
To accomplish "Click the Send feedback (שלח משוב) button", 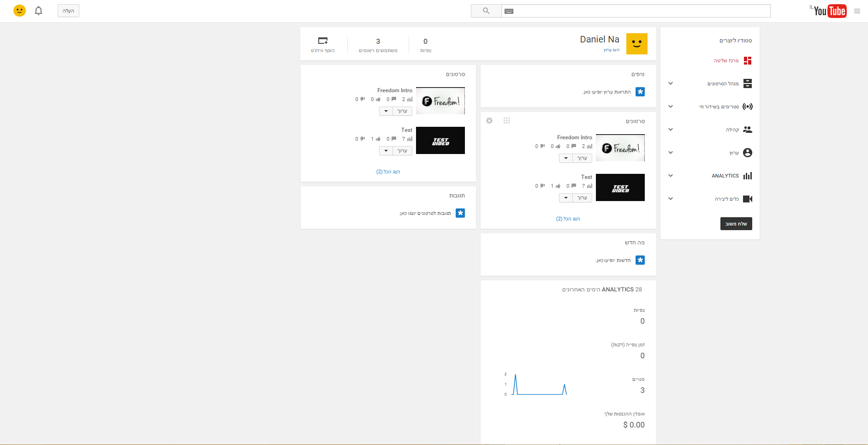I will [736, 224].
